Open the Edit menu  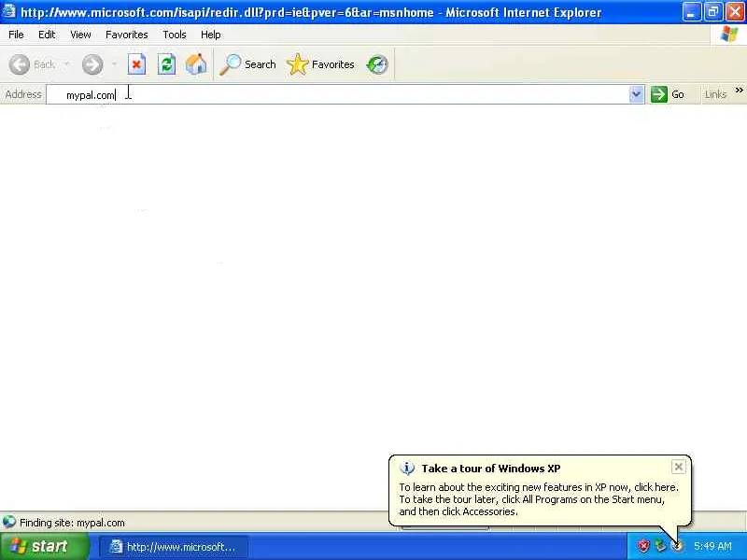tap(47, 35)
